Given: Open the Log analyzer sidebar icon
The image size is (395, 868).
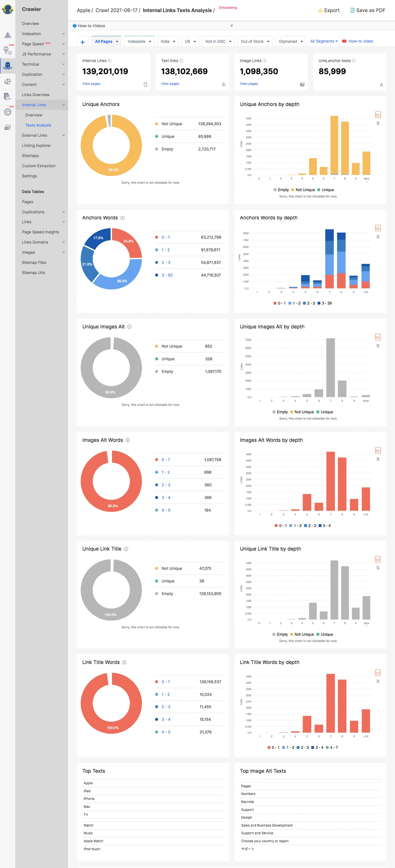Looking at the screenshot, I should [x=8, y=97].
